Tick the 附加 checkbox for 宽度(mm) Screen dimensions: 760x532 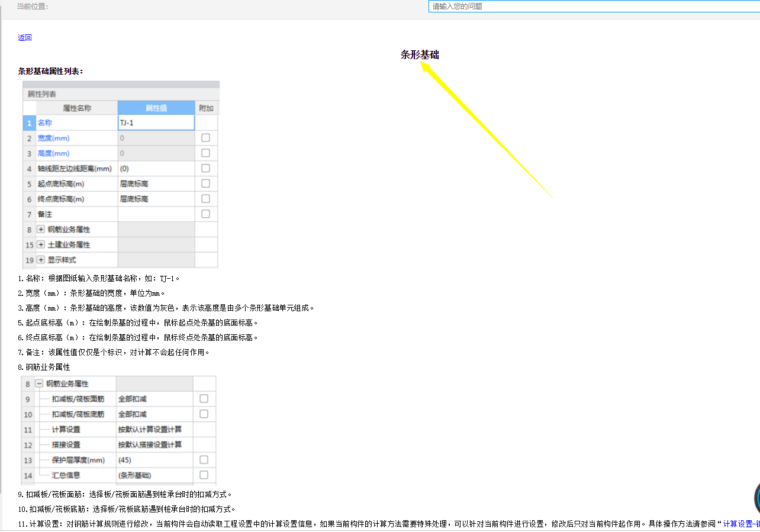click(x=205, y=138)
